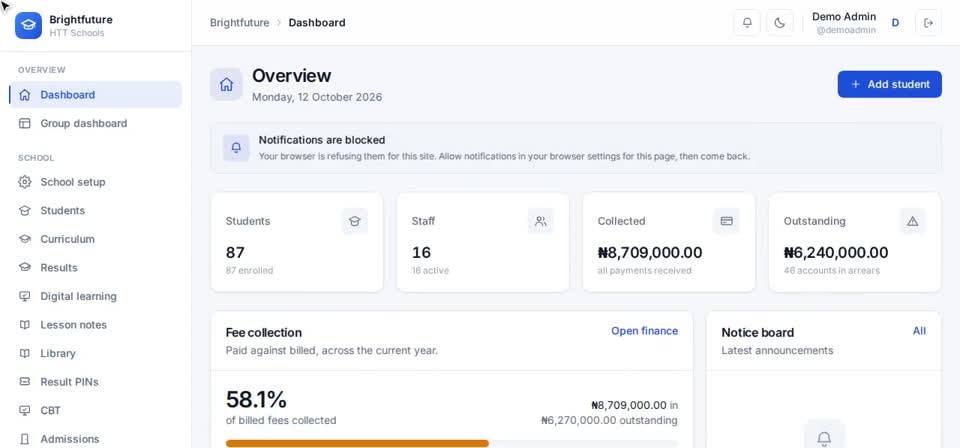Click the CBT monitor icon
This screenshot has height=448, width=960.
[x=24, y=411]
